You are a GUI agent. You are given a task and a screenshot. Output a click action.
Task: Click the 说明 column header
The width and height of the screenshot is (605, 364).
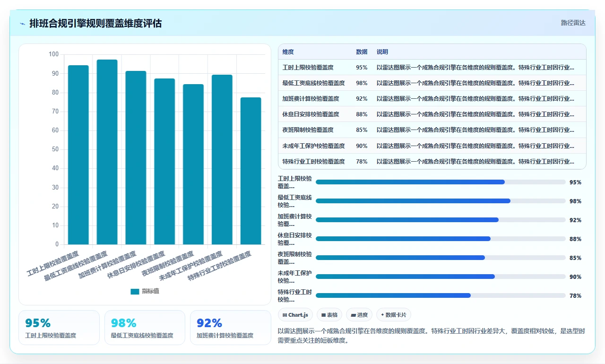click(x=382, y=52)
